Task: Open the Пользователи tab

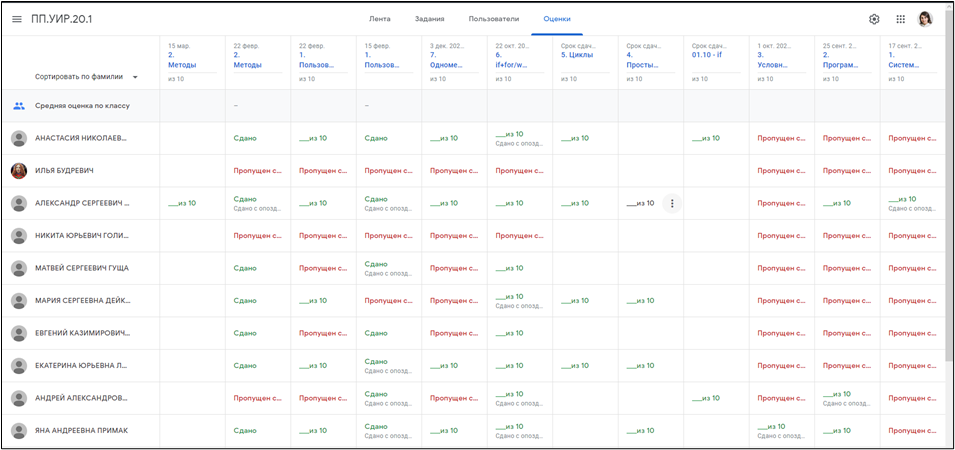Action: click(494, 19)
